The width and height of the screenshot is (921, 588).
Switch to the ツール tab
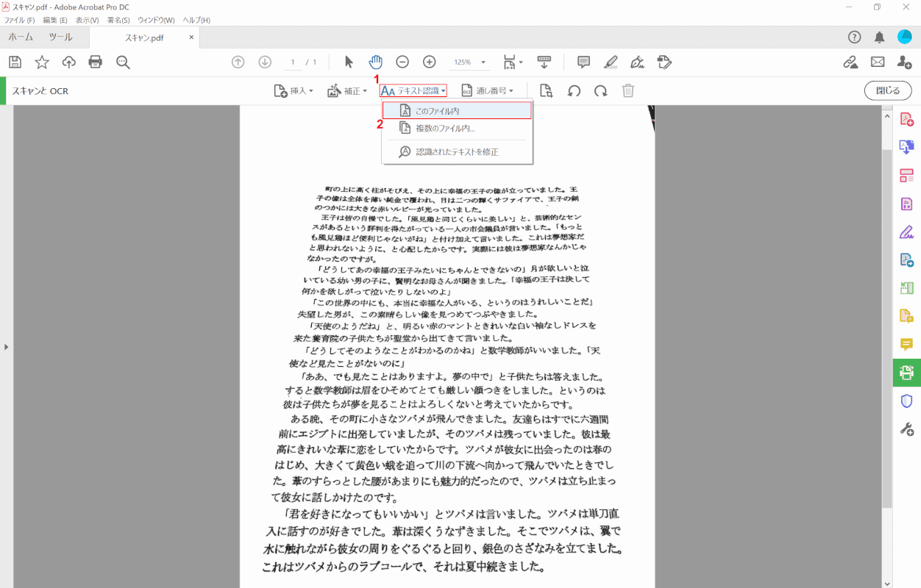coord(60,37)
